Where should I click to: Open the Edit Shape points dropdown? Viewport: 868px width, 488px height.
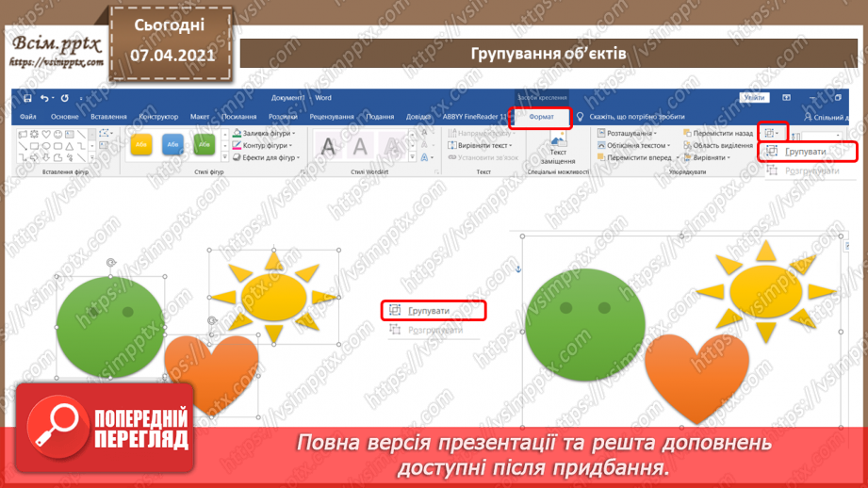coord(106,134)
